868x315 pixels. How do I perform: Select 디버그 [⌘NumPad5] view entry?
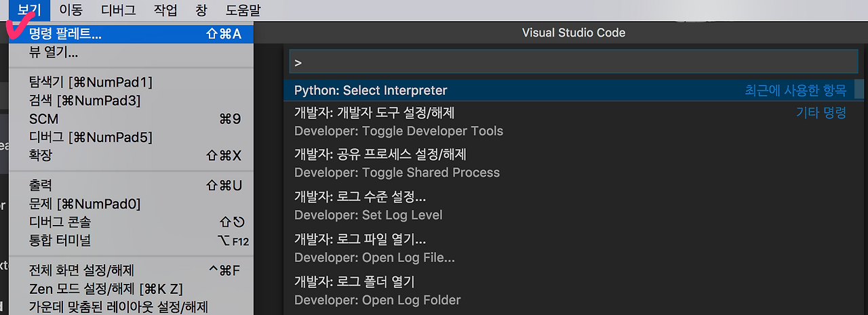(x=131, y=137)
